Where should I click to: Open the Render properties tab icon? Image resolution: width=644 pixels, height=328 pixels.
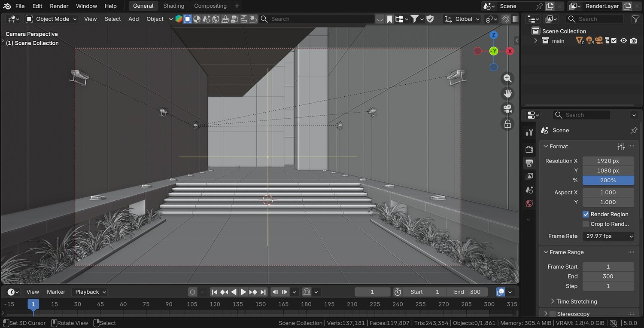point(529,149)
